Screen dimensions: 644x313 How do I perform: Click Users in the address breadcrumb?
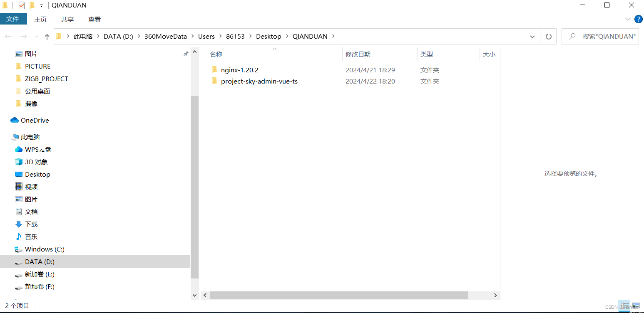(206, 37)
